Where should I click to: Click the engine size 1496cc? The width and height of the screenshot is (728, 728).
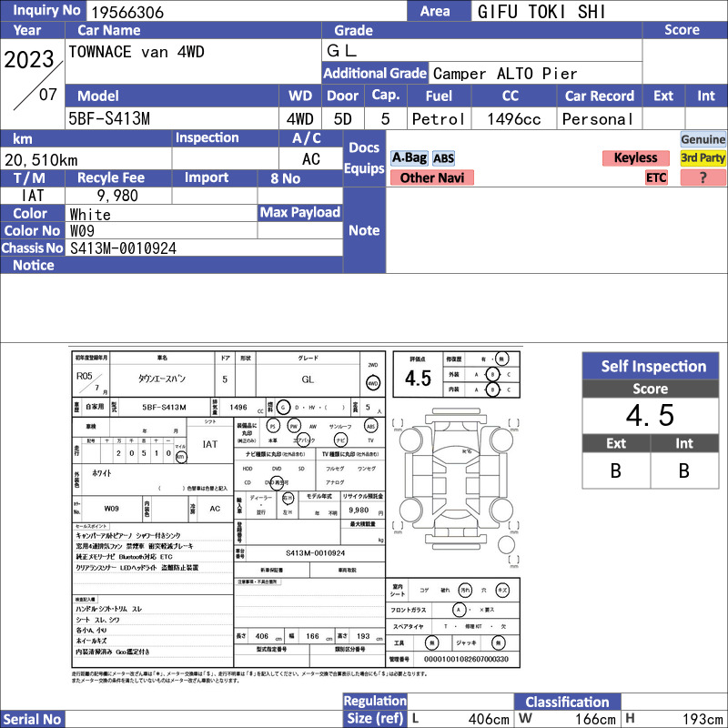tap(514, 119)
